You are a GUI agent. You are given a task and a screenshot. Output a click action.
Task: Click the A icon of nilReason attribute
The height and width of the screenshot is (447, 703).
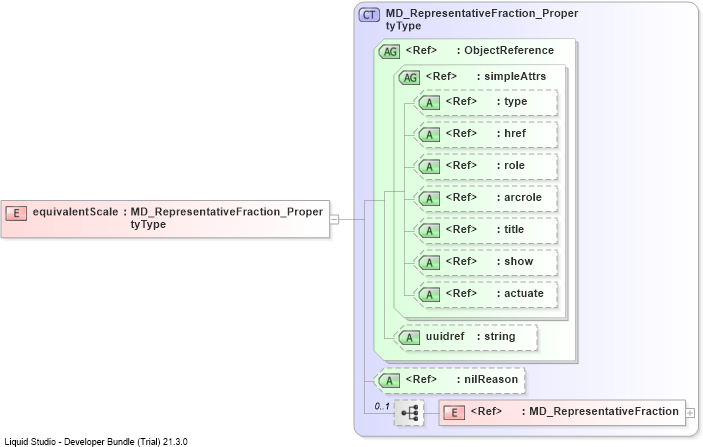click(390, 381)
